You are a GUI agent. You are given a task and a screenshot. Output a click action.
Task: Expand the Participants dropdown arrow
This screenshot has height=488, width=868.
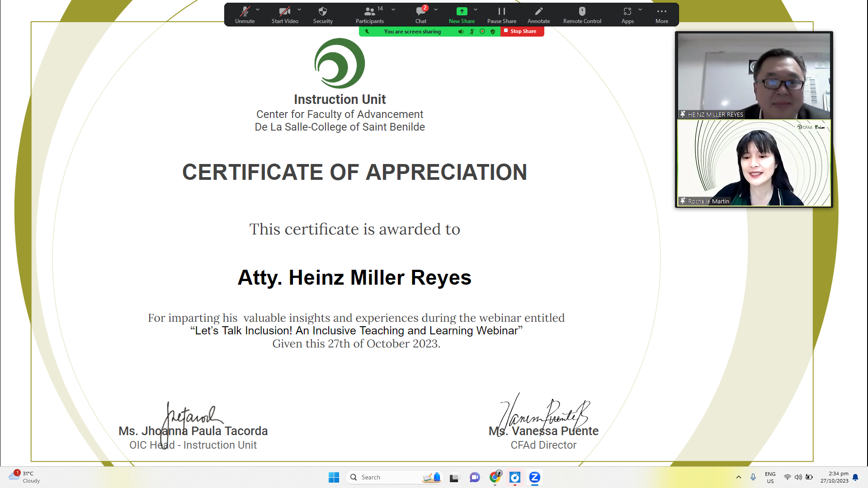point(393,9)
